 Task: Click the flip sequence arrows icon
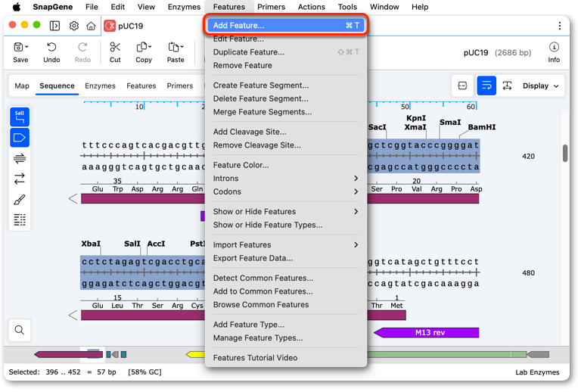coord(20,179)
